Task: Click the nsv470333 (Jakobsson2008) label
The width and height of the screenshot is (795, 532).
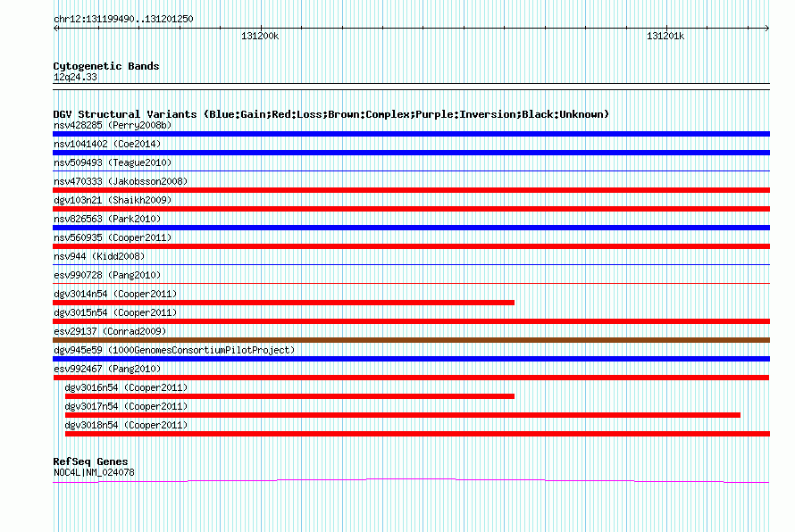Action: click(x=121, y=181)
